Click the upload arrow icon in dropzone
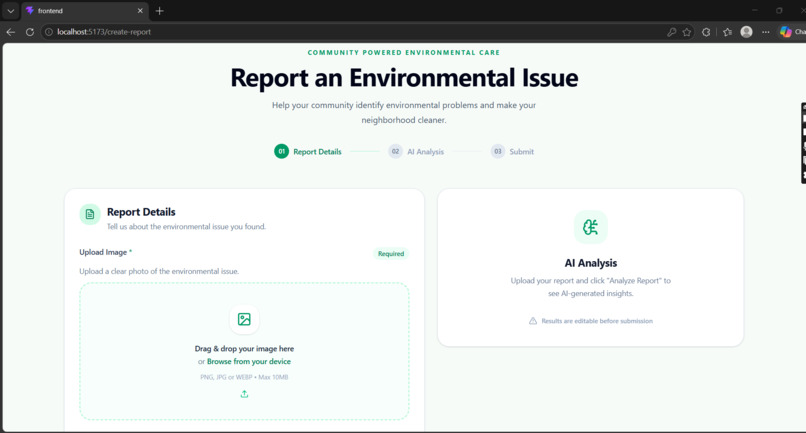Viewport: 806px width, 433px height. click(x=244, y=394)
